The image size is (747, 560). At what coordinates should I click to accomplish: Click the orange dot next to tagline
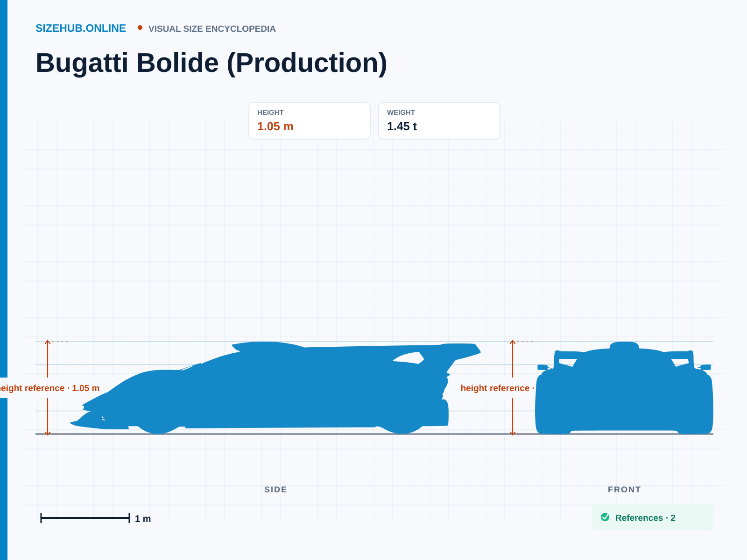point(140,28)
